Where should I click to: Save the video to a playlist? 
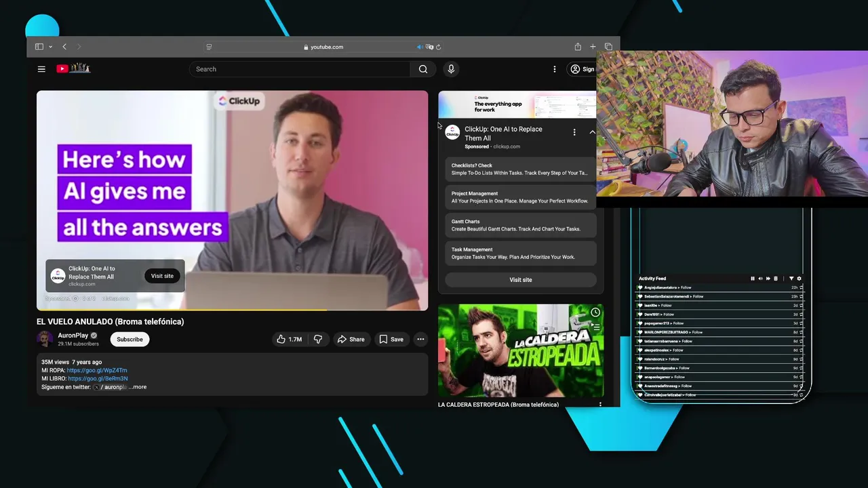pos(391,339)
